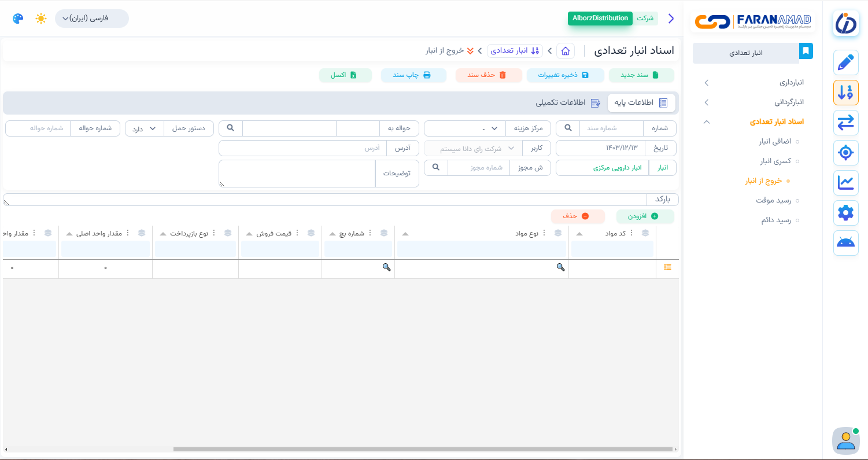868x460 pixels.
Task: Click the horizontal scrollbar of the grid
Action: pyautogui.click(x=423, y=450)
